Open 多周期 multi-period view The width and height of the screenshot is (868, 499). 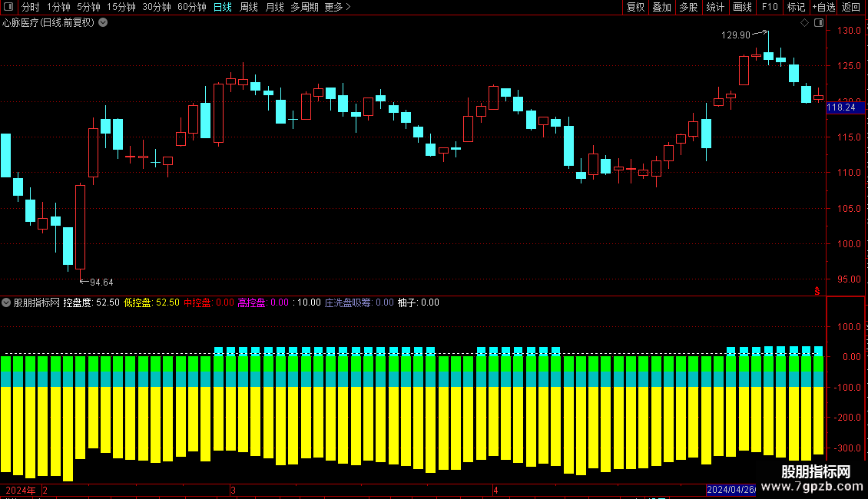pyautogui.click(x=304, y=7)
